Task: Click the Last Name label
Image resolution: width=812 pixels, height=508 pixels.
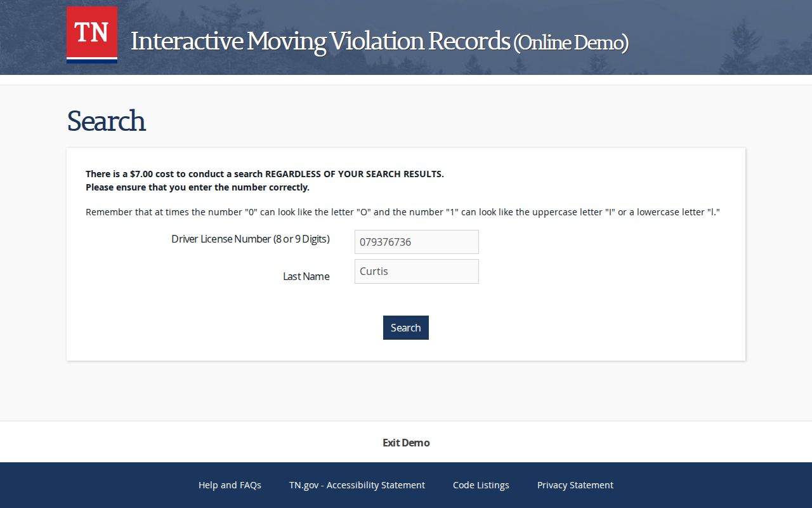Action: 306,276
